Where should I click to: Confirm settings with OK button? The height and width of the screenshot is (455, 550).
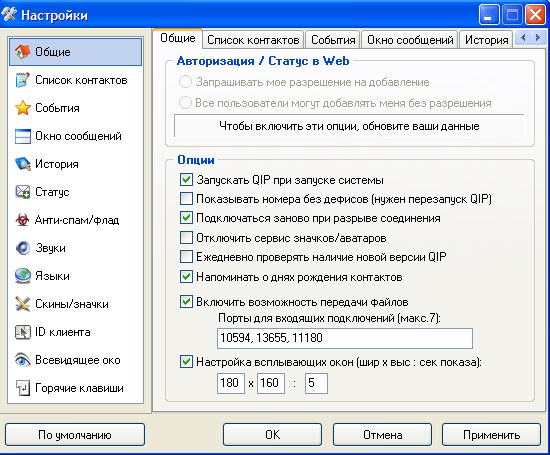pos(272,435)
